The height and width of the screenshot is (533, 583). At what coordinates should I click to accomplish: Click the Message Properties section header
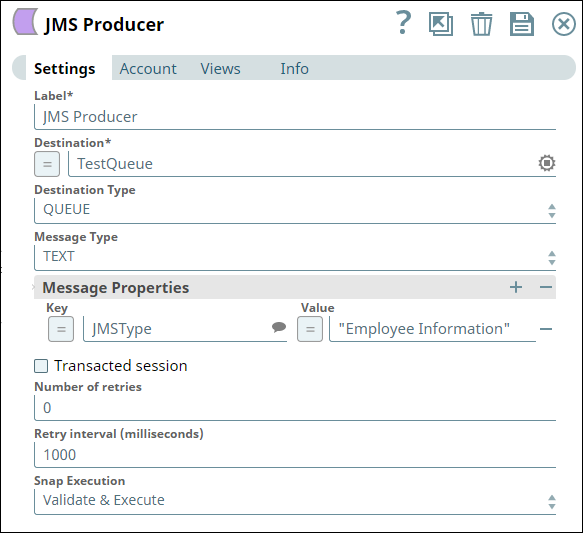click(x=295, y=287)
